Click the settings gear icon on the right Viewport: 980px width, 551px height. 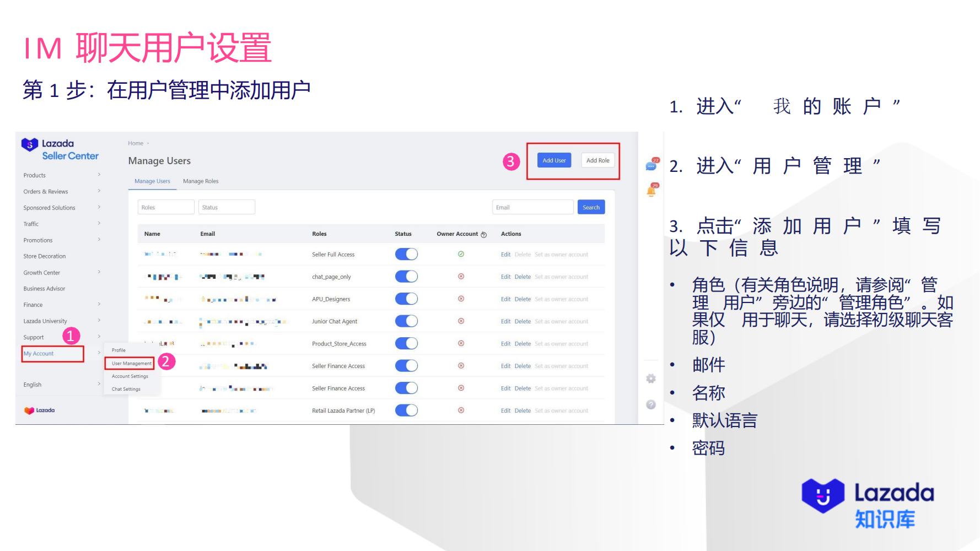click(x=651, y=379)
